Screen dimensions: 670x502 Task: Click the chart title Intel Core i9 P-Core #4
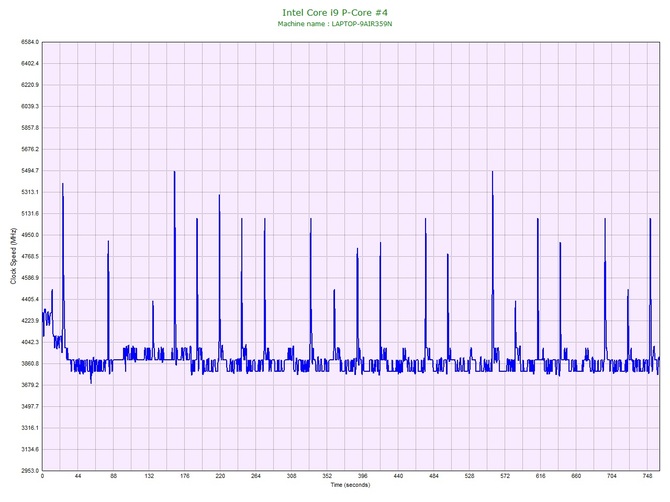335,13
